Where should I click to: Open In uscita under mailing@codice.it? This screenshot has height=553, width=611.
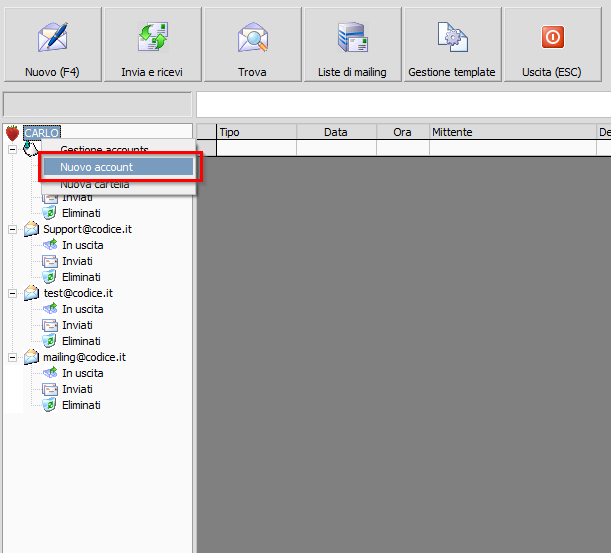83,373
